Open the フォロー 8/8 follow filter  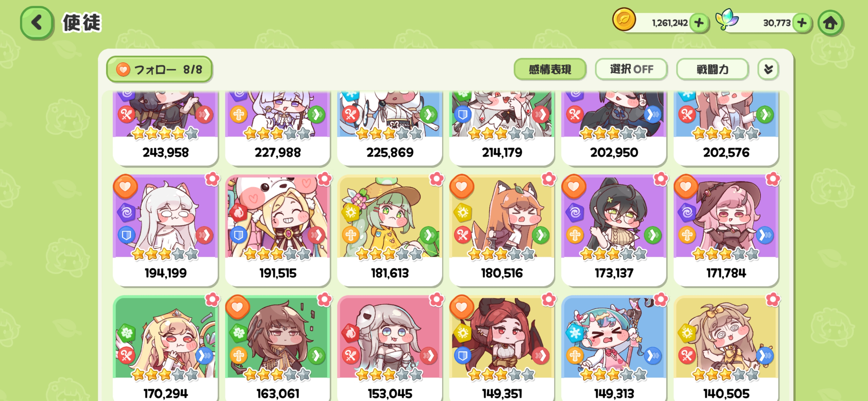pyautogui.click(x=159, y=69)
